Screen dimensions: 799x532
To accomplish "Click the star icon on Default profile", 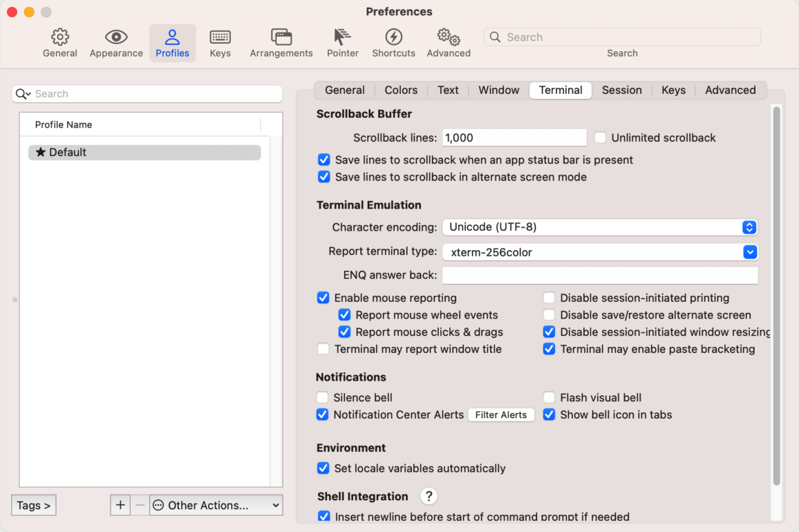I will [x=41, y=152].
